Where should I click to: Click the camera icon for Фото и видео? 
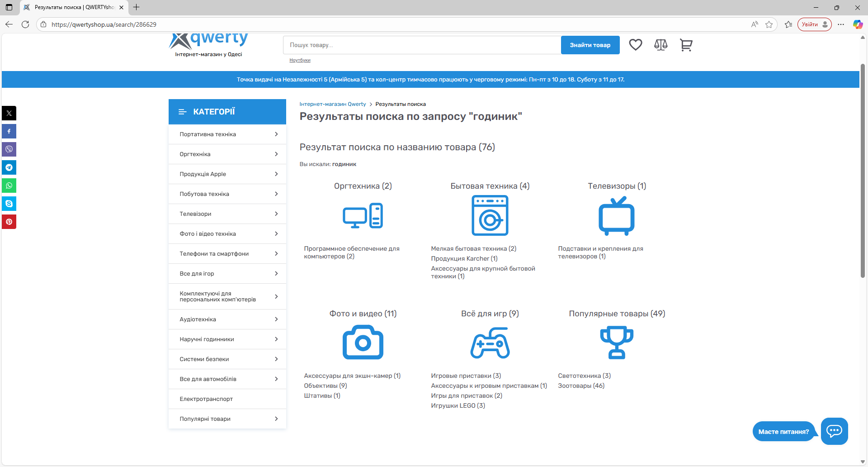coord(363,343)
